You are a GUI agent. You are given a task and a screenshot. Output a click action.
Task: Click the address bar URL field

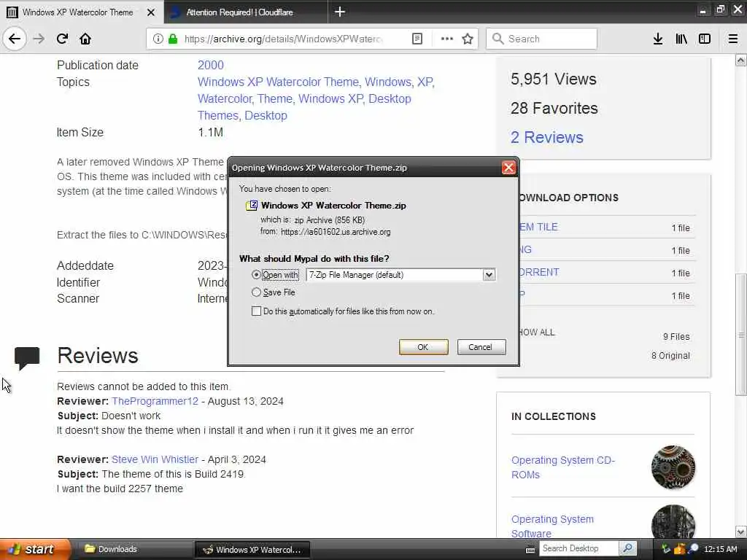(284, 39)
